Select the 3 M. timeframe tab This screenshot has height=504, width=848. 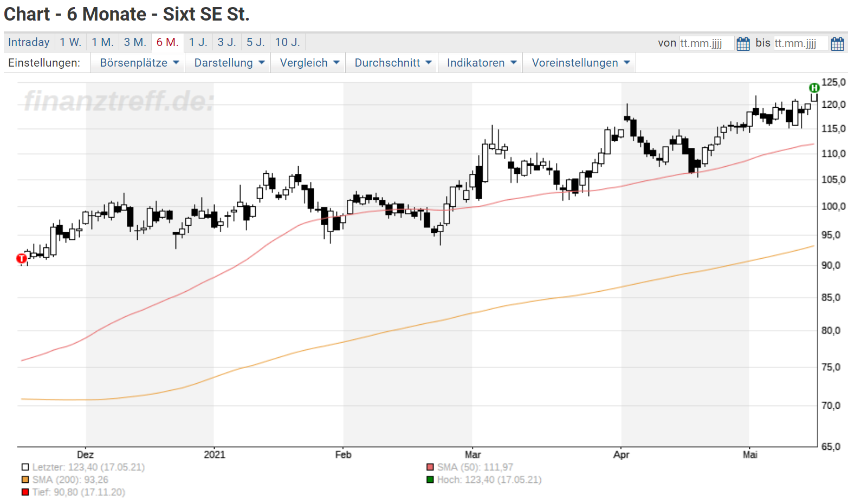coord(135,42)
